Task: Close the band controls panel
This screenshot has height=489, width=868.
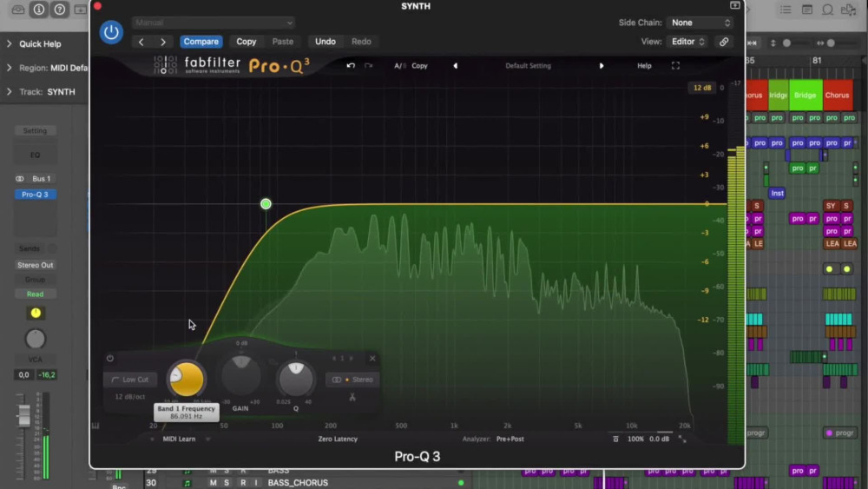Action: 372,359
